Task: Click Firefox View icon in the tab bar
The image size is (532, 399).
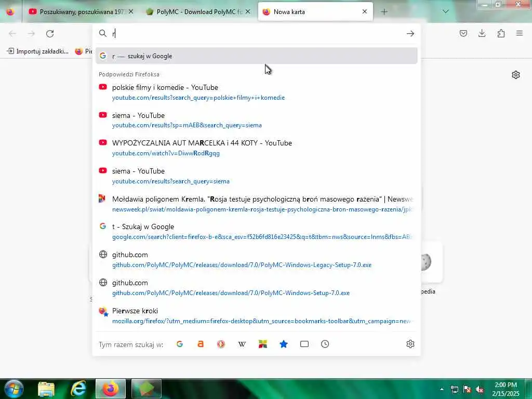Action: (10, 12)
